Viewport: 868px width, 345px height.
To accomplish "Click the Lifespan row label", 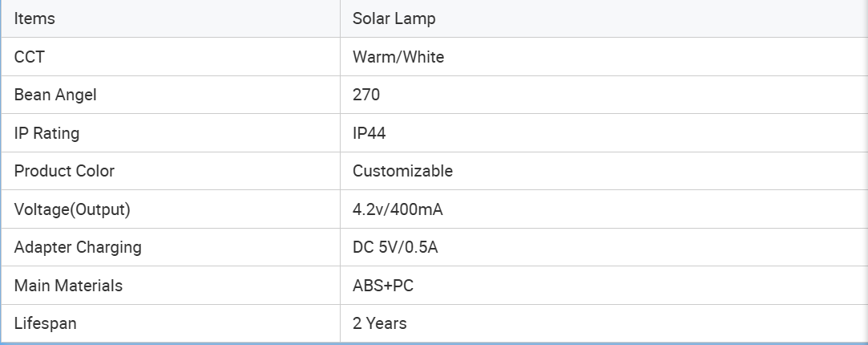I will tap(46, 323).
